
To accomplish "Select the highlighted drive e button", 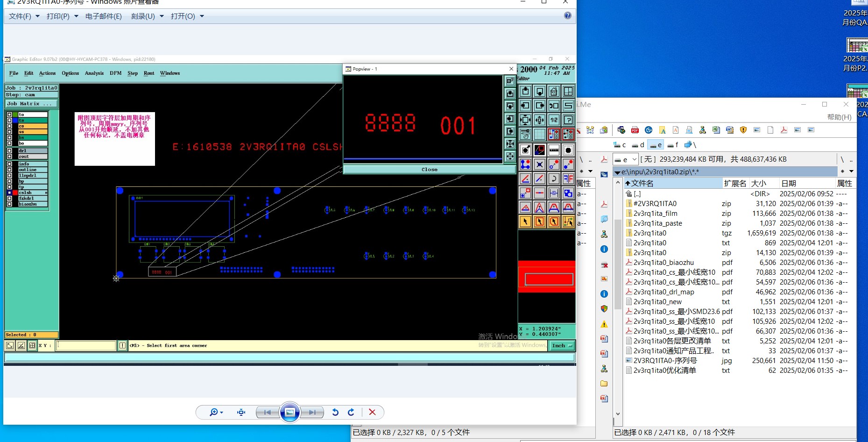I will tap(656, 145).
